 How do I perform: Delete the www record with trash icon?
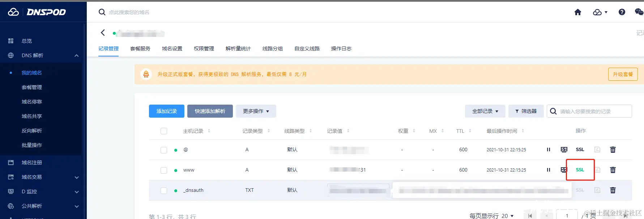point(613,170)
